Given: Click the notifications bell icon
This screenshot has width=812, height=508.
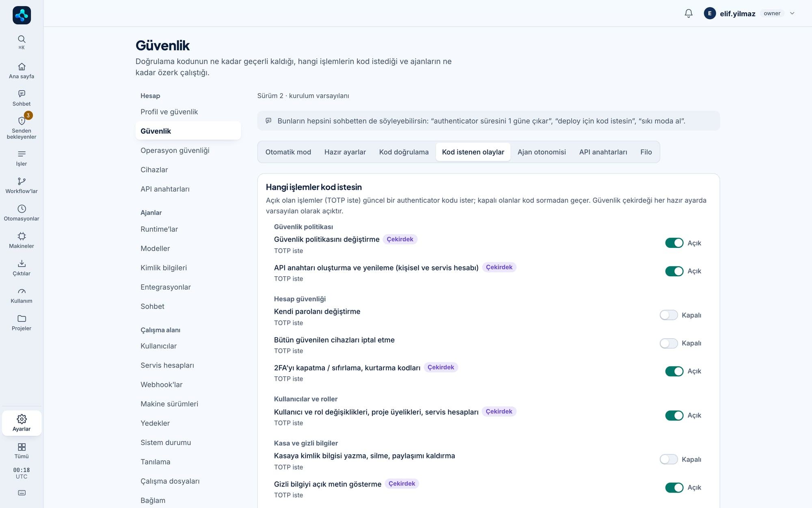Looking at the screenshot, I should point(689,13).
